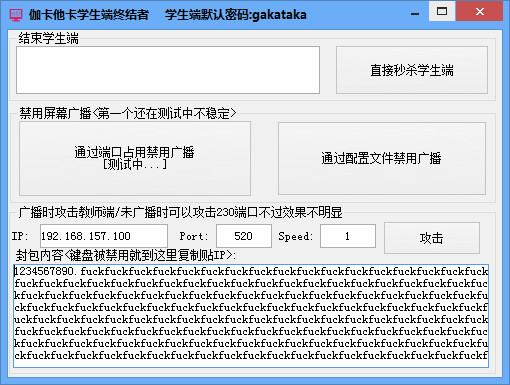Focus the Speed field showing 1
Screen dimensions: 510x385
pos(348,236)
